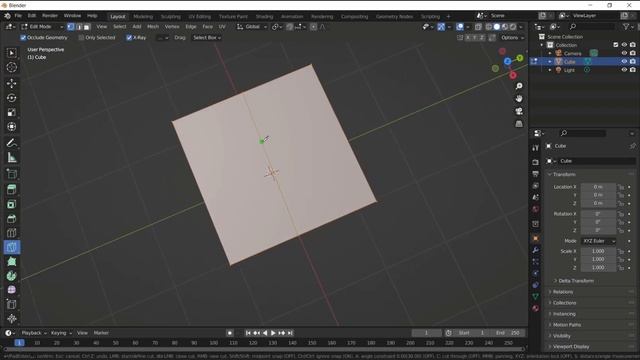Select the Transform tool

tap(11, 127)
